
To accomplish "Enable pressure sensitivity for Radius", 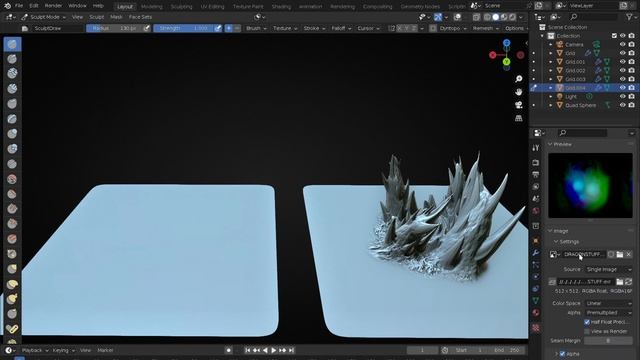I will tap(147, 28).
